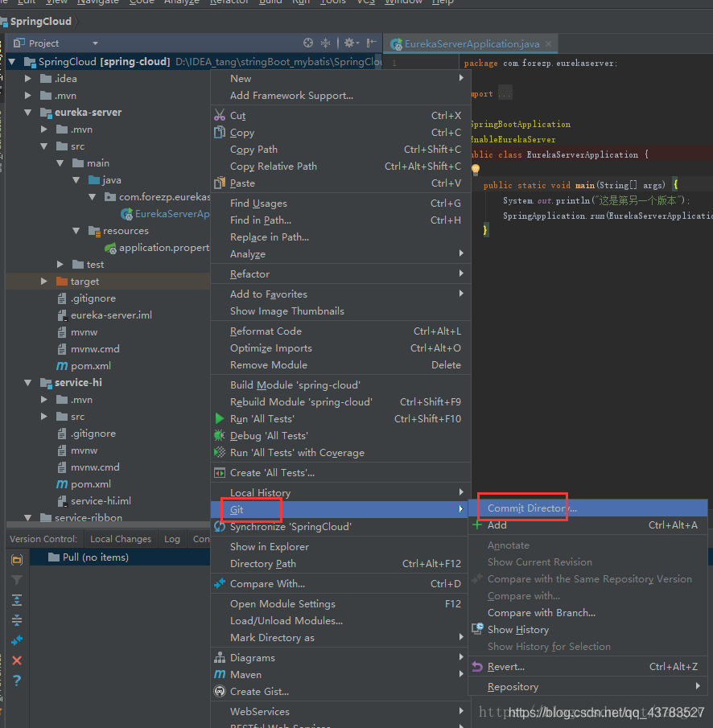The width and height of the screenshot is (713, 728).
Task: Open Maven submenu
Action: point(340,675)
